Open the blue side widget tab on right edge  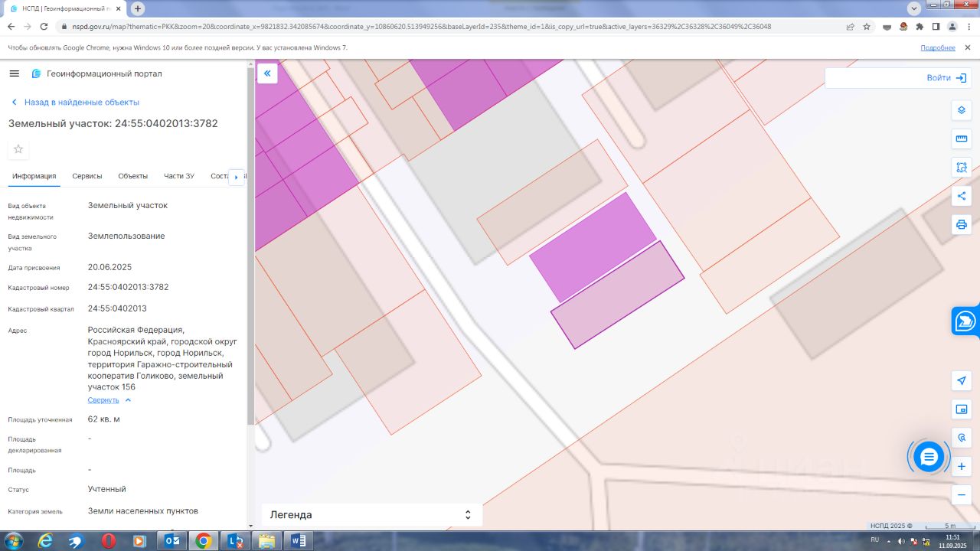click(x=965, y=321)
